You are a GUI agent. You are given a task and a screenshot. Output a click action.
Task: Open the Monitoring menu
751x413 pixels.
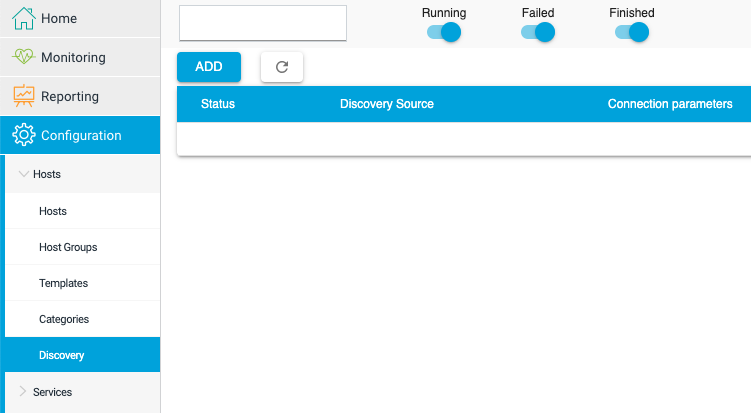80,57
